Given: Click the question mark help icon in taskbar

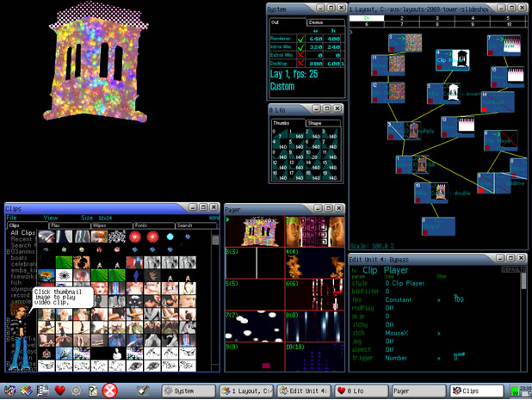Looking at the screenshot, I should (92, 391).
